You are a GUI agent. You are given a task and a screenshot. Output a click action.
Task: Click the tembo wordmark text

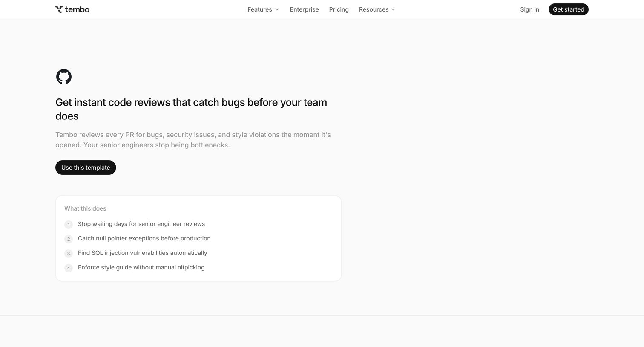click(77, 9)
